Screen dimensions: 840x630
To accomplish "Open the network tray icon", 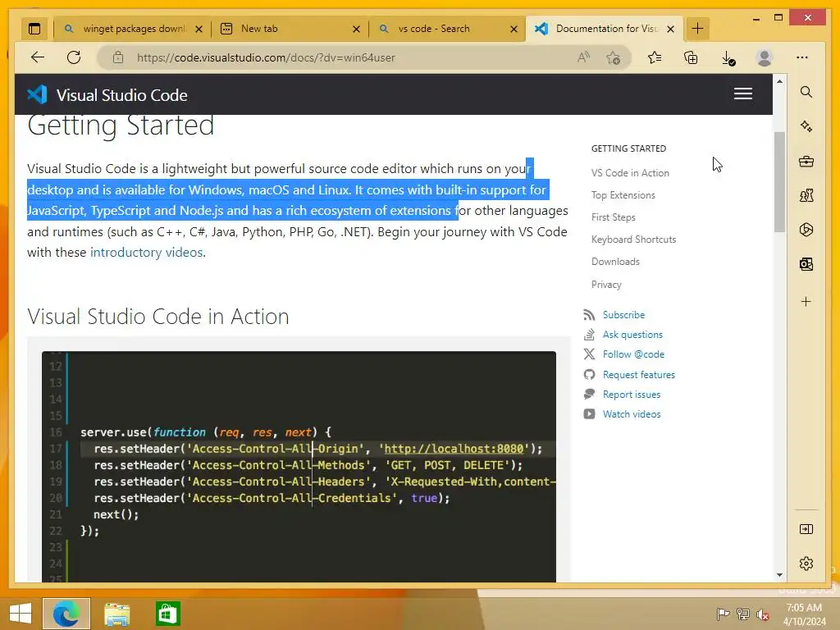I will pos(742,614).
